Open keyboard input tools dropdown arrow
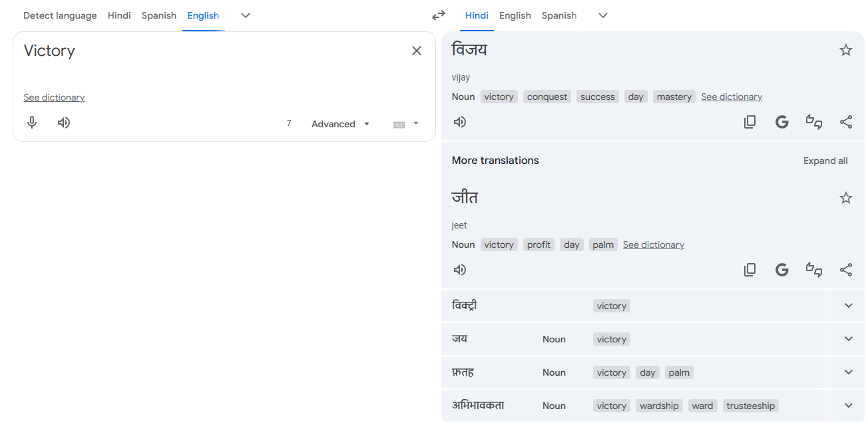The height and width of the screenshot is (425, 868). (x=416, y=123)
